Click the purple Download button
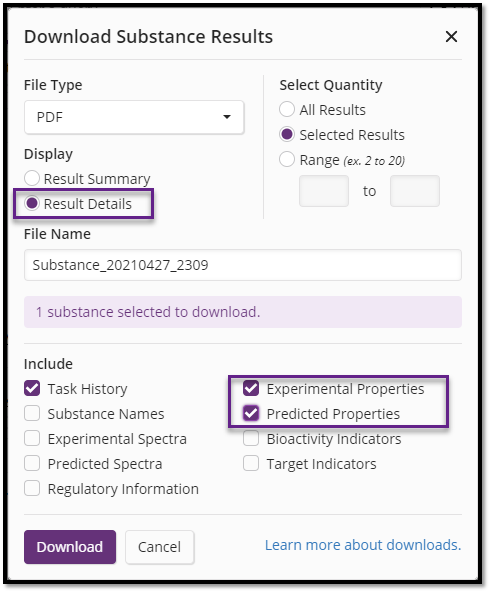The image size is (491, 593). pyautogui.click(x=70, y=547)
